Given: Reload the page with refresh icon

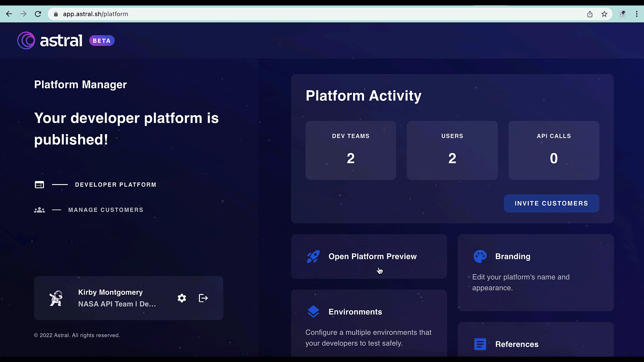Looking at the screenshot, I should pos(38,14).
